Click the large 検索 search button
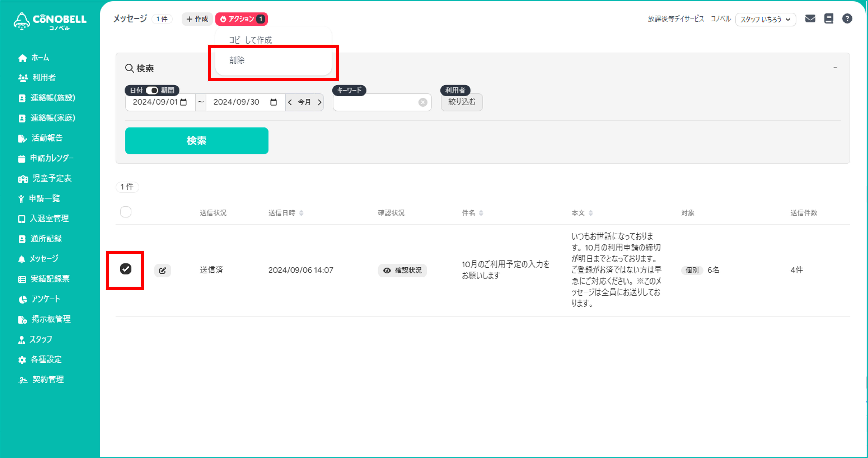 (197, 141)
